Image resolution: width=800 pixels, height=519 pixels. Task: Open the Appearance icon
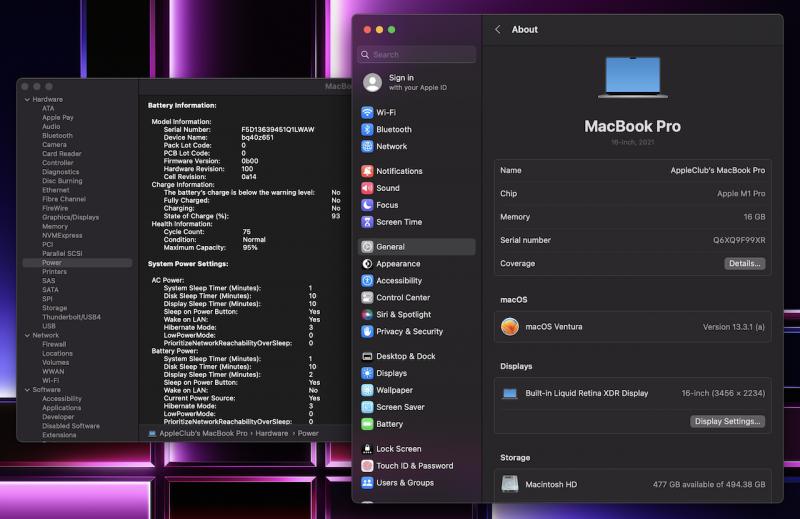(367, 264)
